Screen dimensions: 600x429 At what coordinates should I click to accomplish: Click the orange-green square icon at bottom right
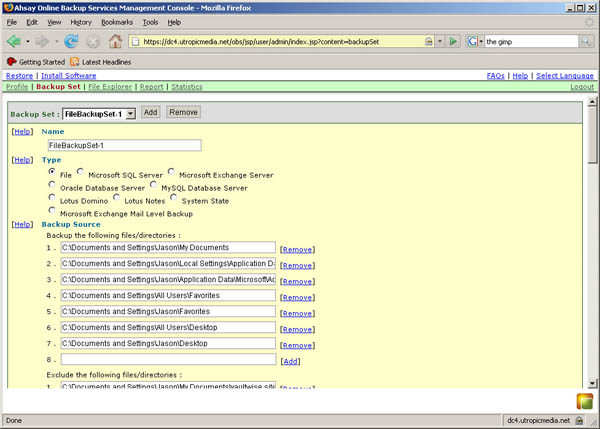tap(585, 401)
